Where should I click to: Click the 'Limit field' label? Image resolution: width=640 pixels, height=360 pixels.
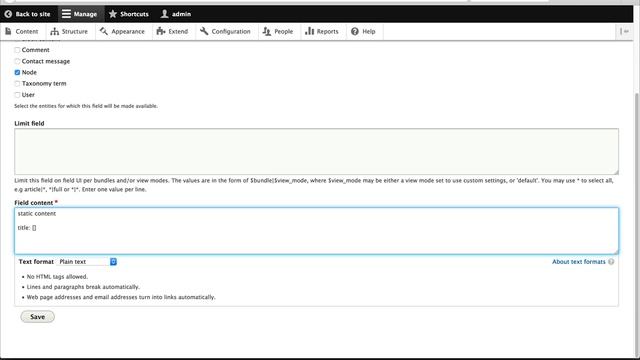pyautogui.click(x=29, y=123)
